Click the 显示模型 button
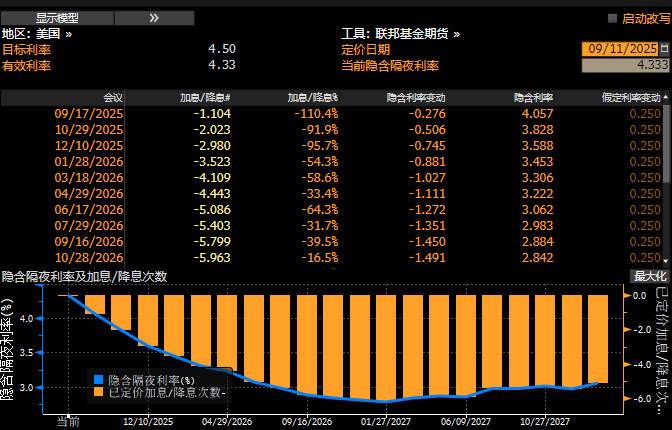This screenshot has height=430, width=672. (x=56, y=18)
